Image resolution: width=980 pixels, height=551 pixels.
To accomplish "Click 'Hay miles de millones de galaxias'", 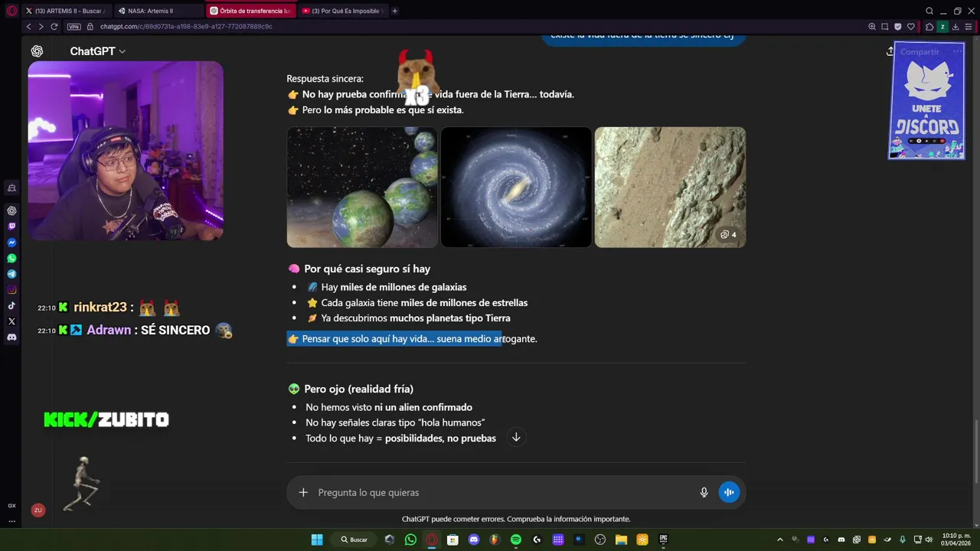I will 394,287.
